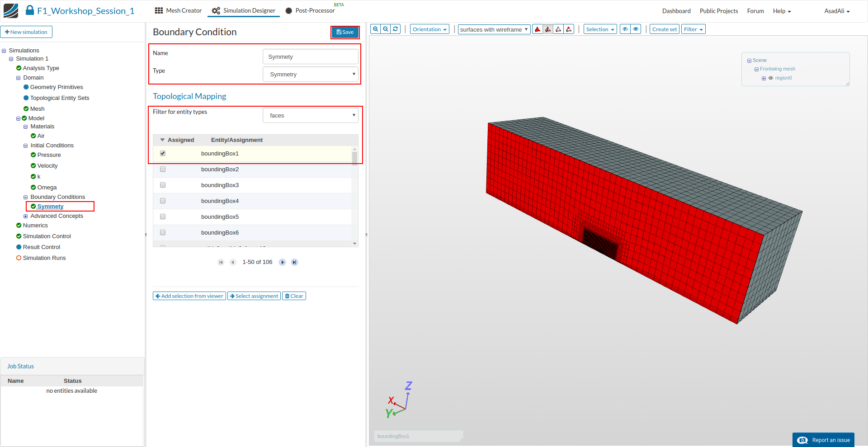Expand region0 in the Scene tree
The width and height of the screenshot is (868, 447).
pyautogui.click(x=764, y=79)
